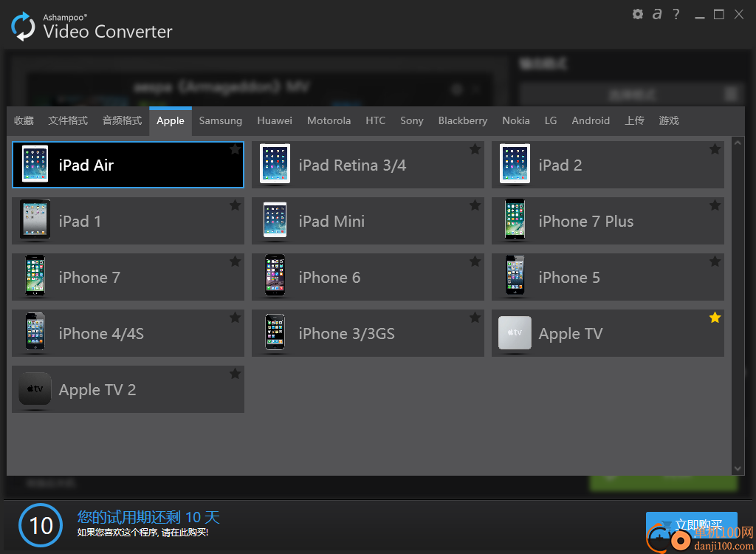The height and width of the screenshot is (554, 756).
Task: Open the Android tab
Action: click(x=591, y=120)
